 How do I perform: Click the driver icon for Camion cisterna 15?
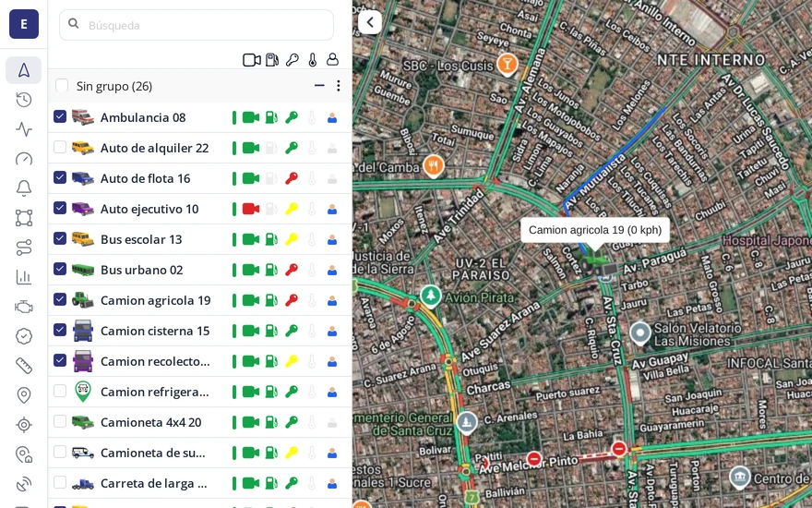[332, 331]
